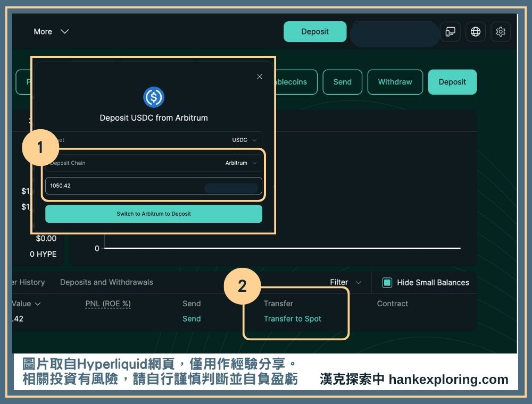Sort by the PNL (ROE %) column header
This screenshot has height=404, width=532.
(108, 304)
